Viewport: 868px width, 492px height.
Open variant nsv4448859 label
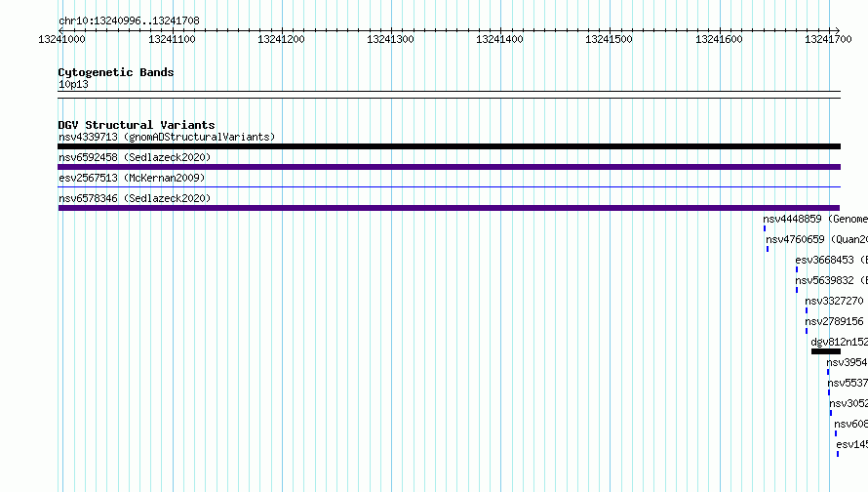(815, 219)
